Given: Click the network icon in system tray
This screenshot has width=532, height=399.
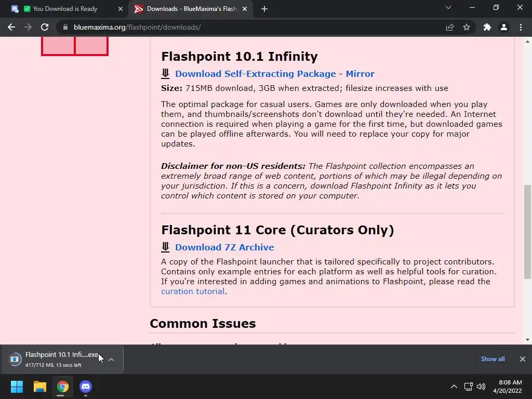Looking at the screenshot, I should (x=469, y=387).
